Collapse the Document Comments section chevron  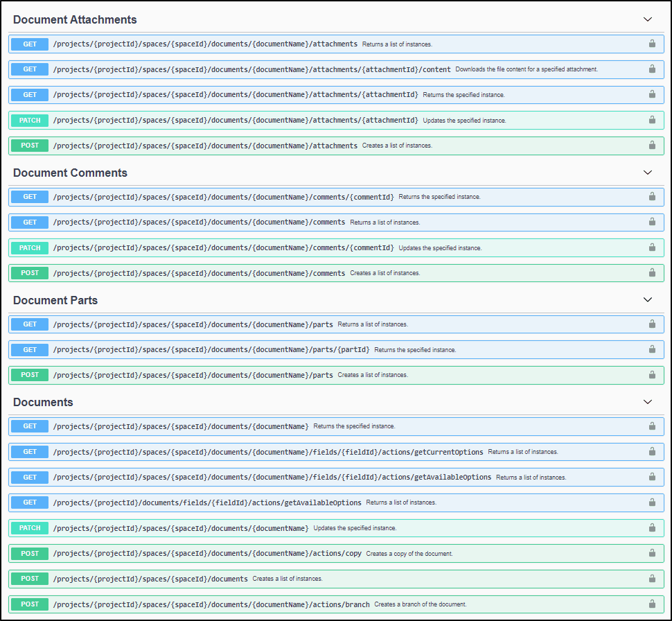(x=648, y=173)
